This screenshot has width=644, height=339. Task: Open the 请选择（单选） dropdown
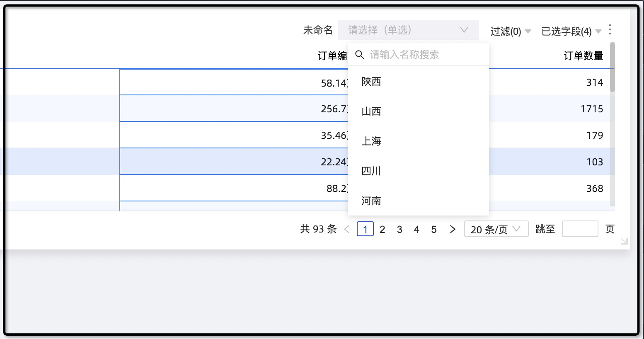408,30
